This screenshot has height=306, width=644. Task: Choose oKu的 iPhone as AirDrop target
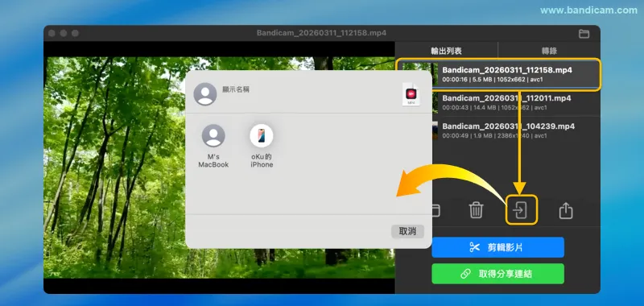click(262, 146)
